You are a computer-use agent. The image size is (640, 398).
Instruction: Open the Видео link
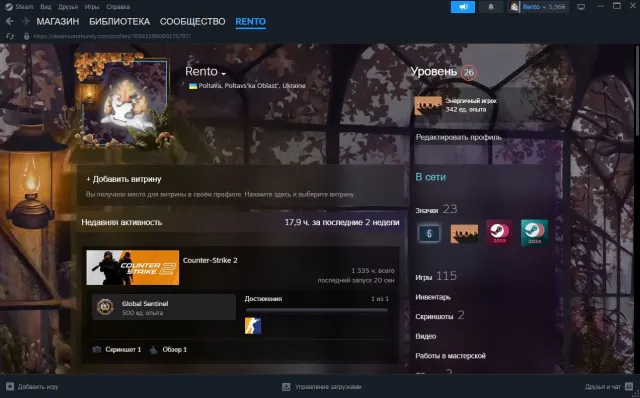(x=426, y=336)
